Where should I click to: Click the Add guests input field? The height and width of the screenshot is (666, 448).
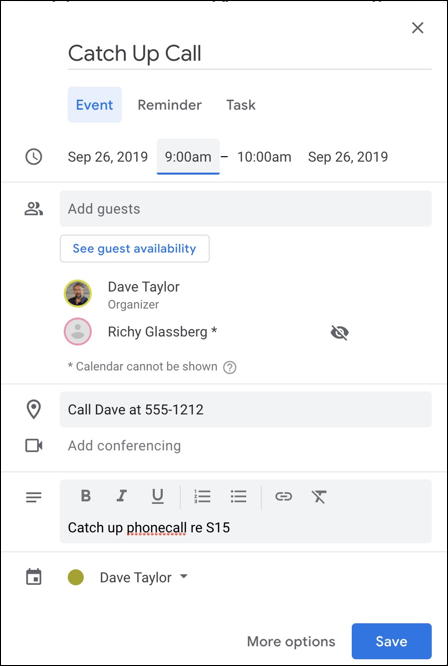click(x=246, y=209)
